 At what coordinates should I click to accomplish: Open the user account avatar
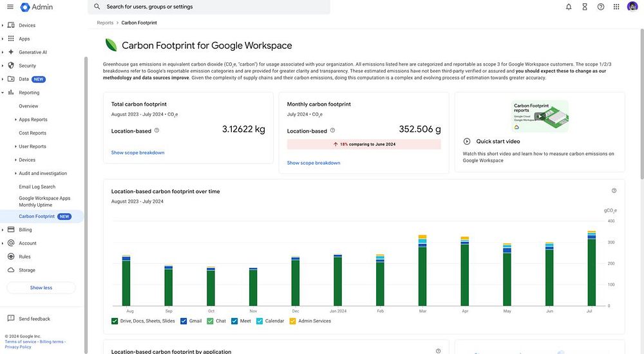coord(632,7)
